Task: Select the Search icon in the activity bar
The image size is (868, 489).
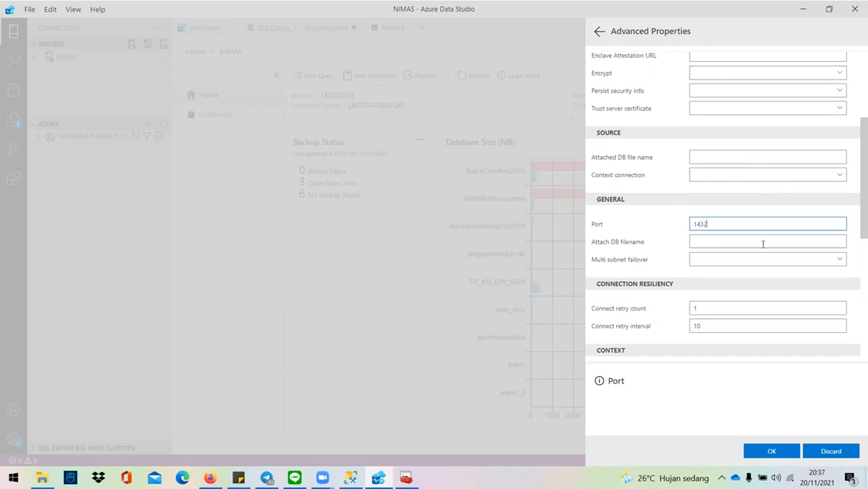Action: point(14,59)
